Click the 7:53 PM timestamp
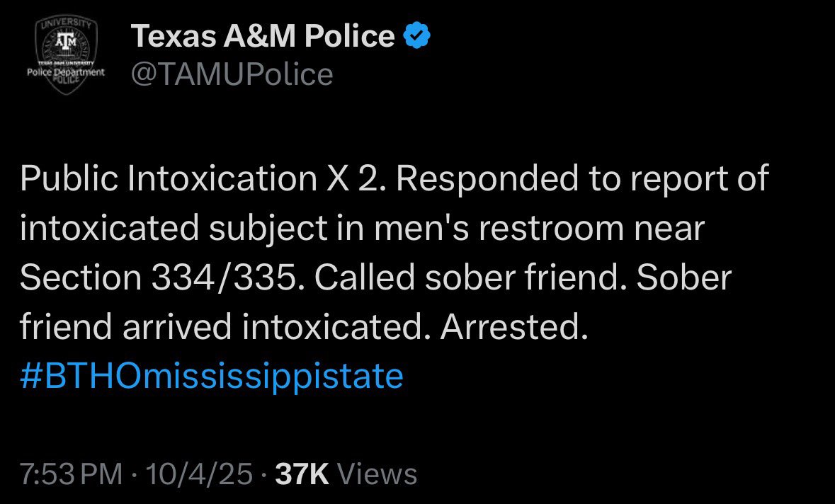The width and height of the screenshot is (835, 504). 71,474
